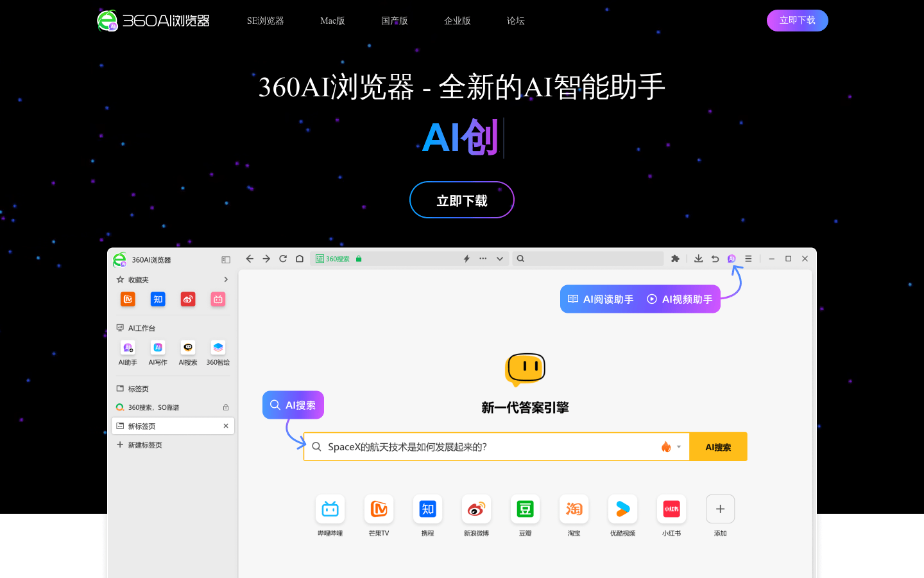Screen dimensions: 924x578
Task: Open the Mac版 navigation link
Action: click(x=332, y=21)
